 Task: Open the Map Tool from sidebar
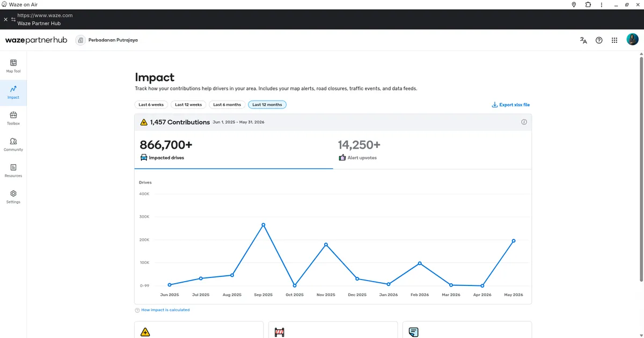(13, 67)
